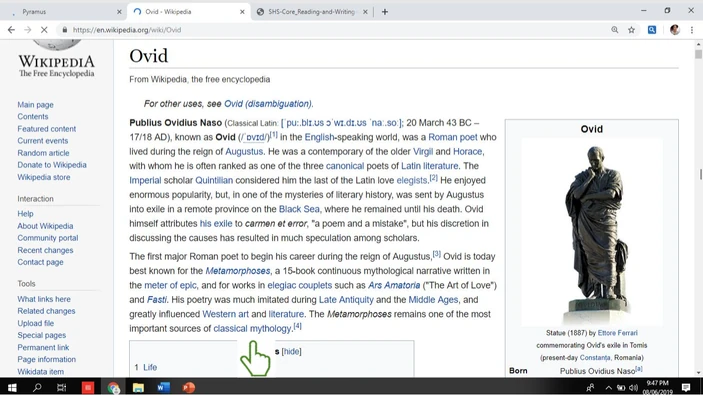
Task: Click the page vertical scrollbar thumb
Action: pos(698,54)
